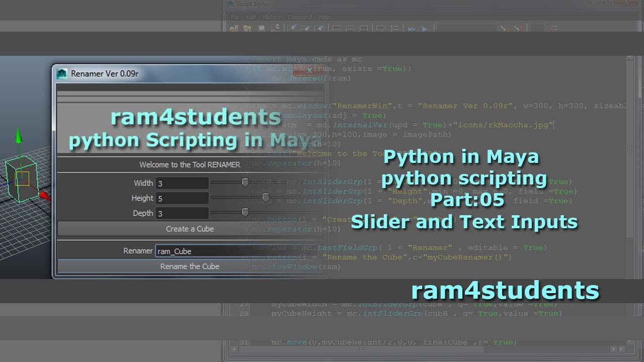Click the search text field in Script Editor toolbar

point(466,29)
